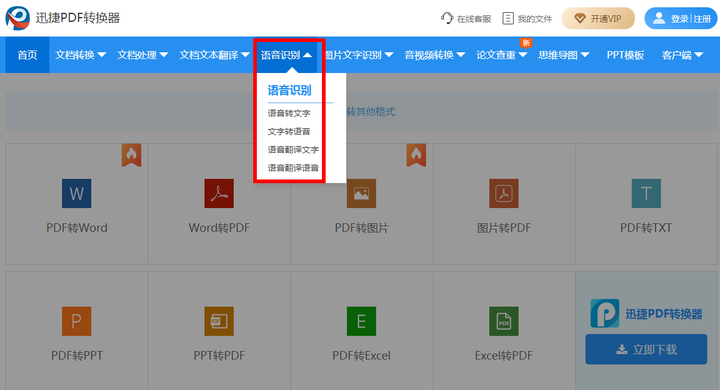The height and width of the screenshot is (390, 720).
Task: Click the 图片转PDF label
Action: tap(504, 228)
